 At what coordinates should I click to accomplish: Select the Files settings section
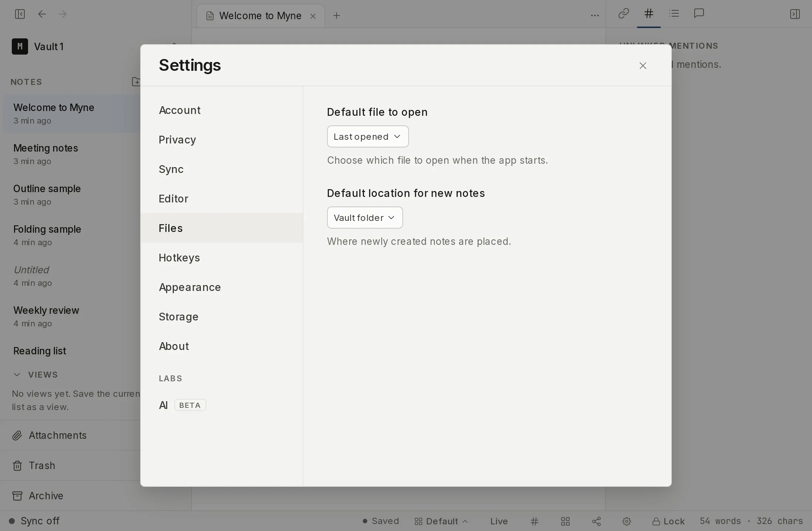[221, 228]
